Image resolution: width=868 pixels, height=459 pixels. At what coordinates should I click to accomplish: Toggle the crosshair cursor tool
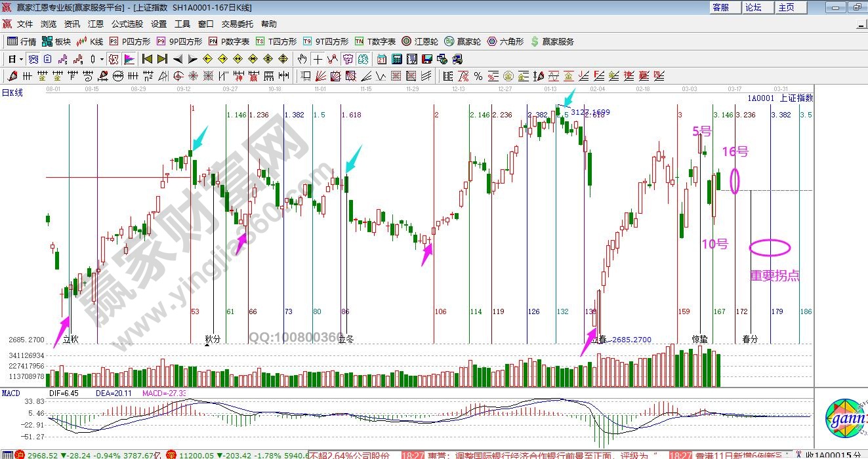coord(318,59)
